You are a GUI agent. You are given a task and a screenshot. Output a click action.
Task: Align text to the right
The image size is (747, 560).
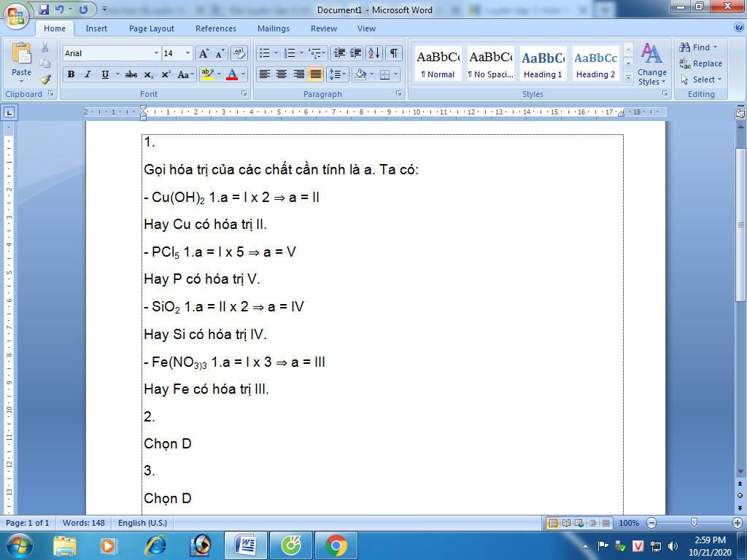click(x=298, y=74)
